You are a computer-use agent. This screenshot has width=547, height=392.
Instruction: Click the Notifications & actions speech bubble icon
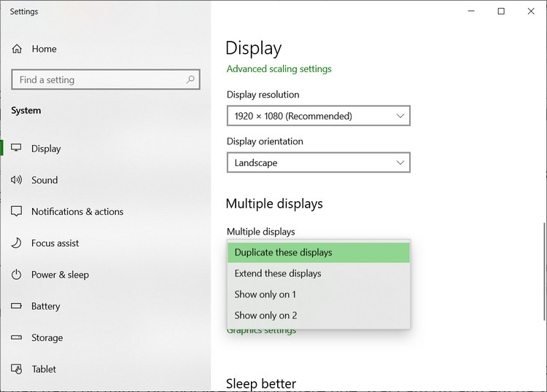coord(16,211)
